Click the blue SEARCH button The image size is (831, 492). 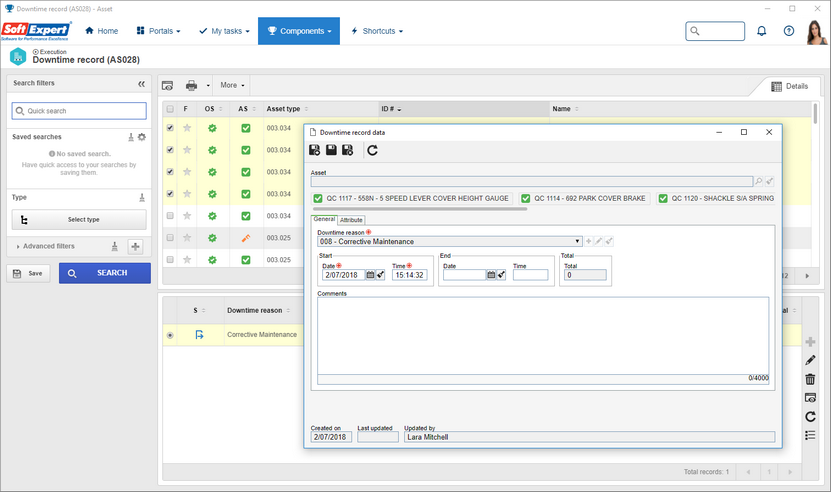click(105, 273)
